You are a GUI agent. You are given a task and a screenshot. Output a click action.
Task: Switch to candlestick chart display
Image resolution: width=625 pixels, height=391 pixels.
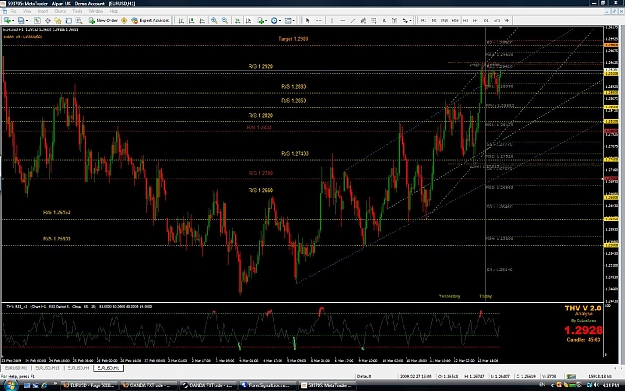point(192,20)
